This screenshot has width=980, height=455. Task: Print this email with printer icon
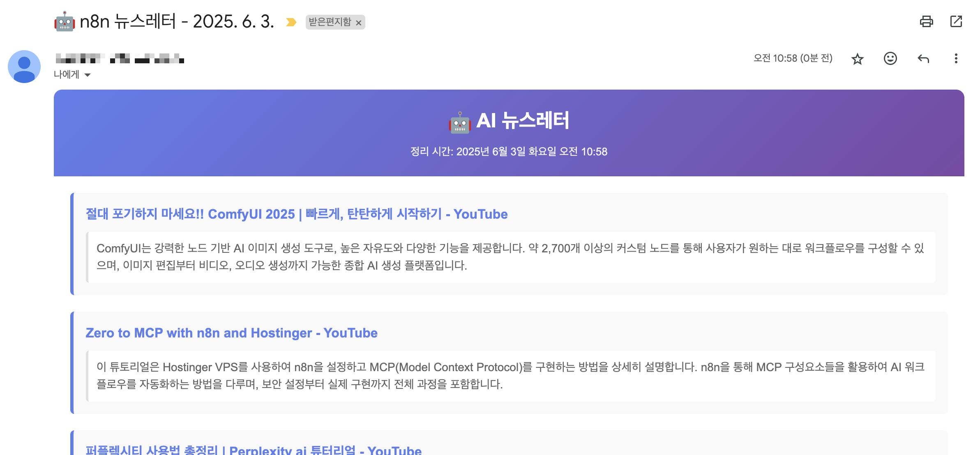pos(926,21)
